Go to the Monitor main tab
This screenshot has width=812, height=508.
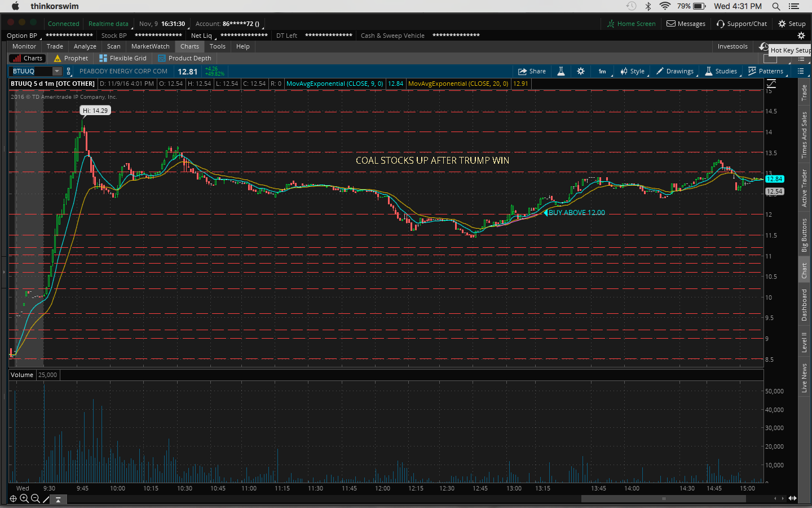coord(24,46)
